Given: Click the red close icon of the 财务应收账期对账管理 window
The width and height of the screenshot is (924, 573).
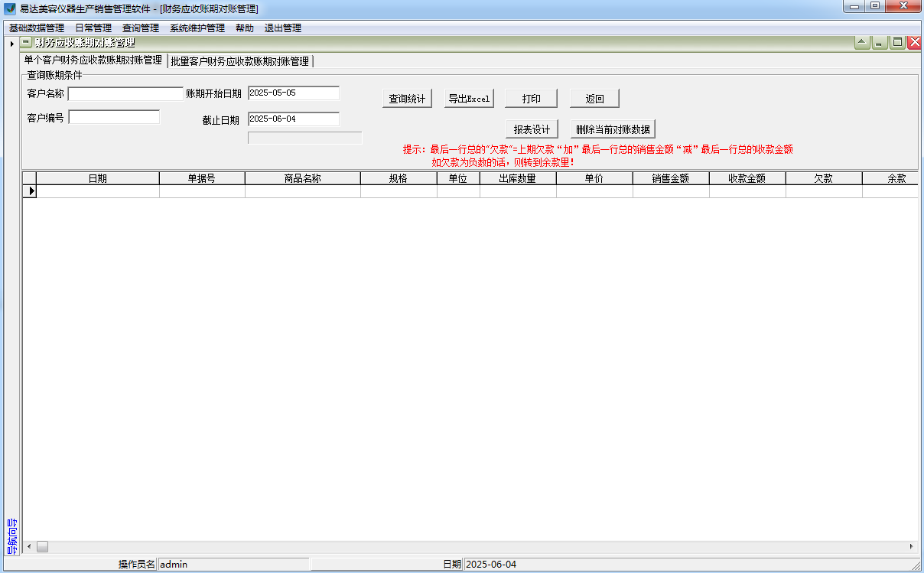Looking at the screenshot, I should (x=914, y=42).
